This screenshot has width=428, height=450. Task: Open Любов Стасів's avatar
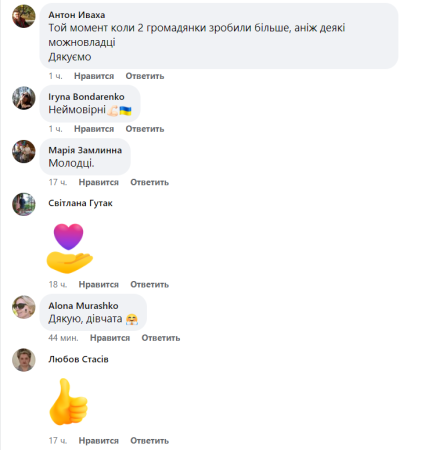pyautogui.click(x=24, y=360)
